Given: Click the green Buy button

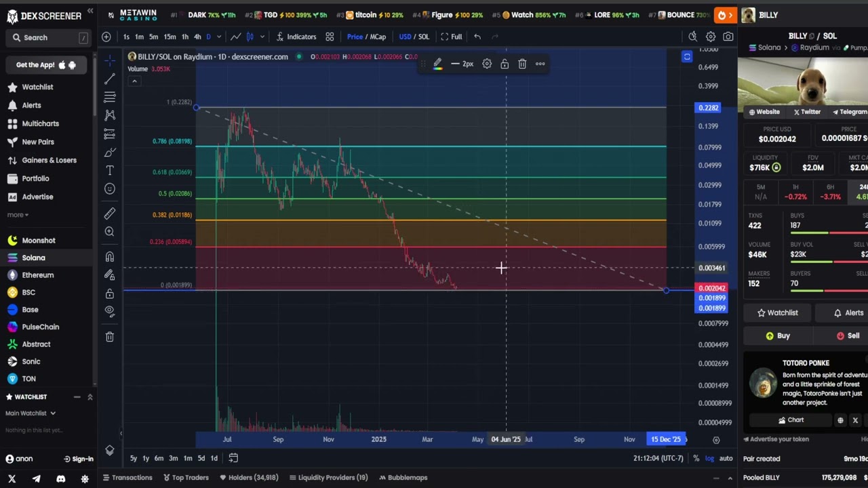Looking at the screenshot, I should [778, 335].
